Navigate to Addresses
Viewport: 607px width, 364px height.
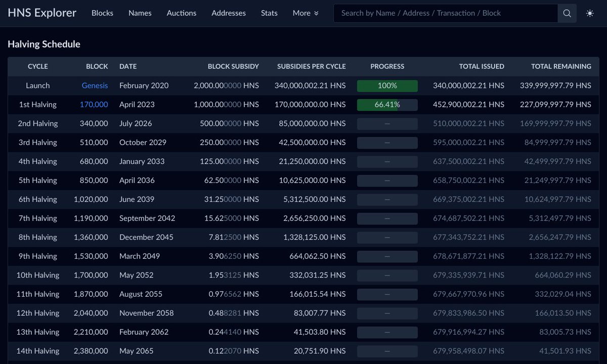[x=229, y=13]
